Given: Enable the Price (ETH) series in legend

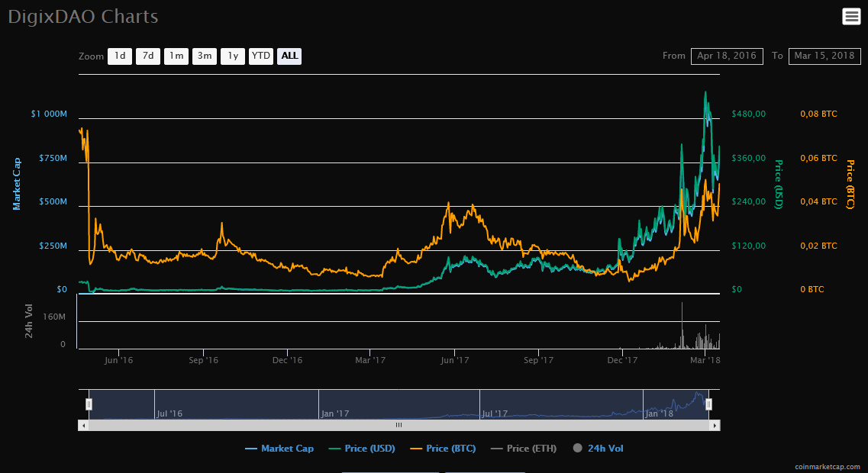Looking at the screenshot, I should point(524,449).
